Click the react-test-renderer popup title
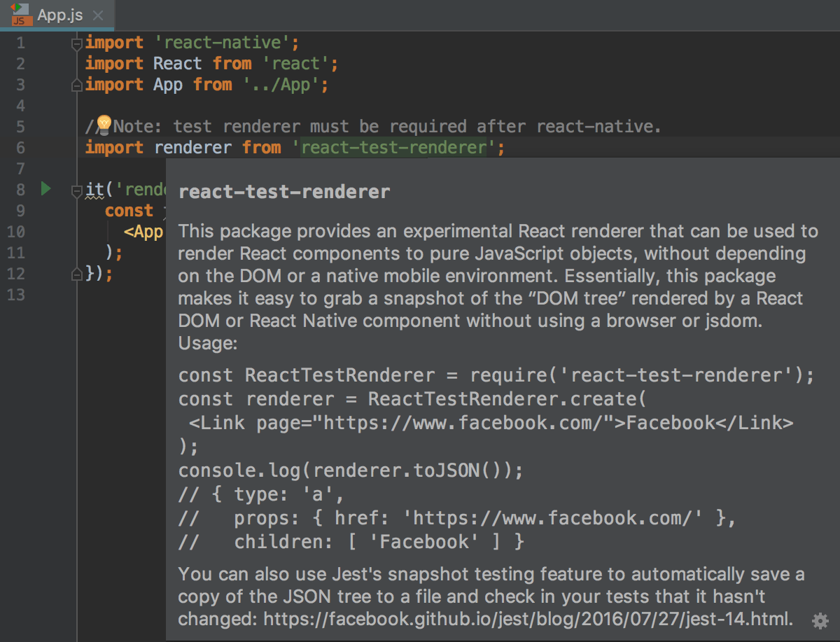The width and height of the screenshot is (840, 642). [283, 191]
